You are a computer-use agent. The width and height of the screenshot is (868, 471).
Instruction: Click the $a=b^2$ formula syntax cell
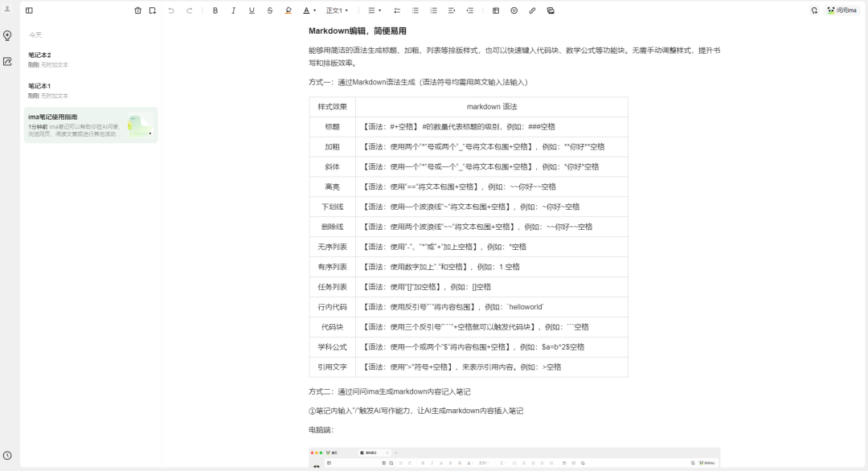[x=492, y=347]
